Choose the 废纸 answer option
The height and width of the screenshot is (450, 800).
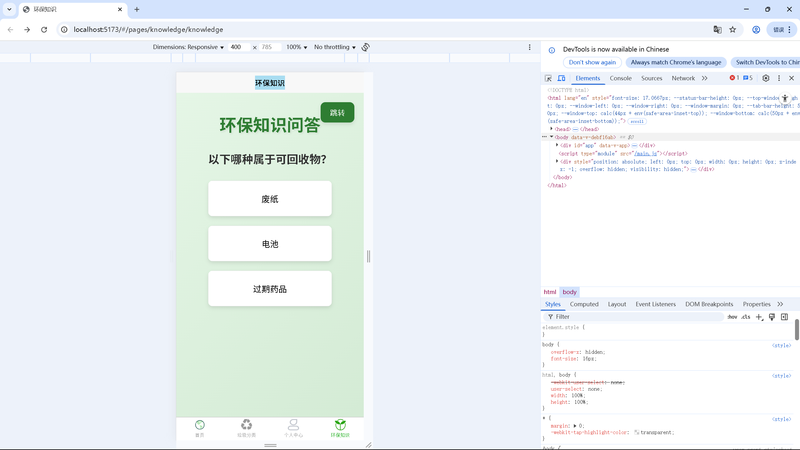click(x=270, y=198)
